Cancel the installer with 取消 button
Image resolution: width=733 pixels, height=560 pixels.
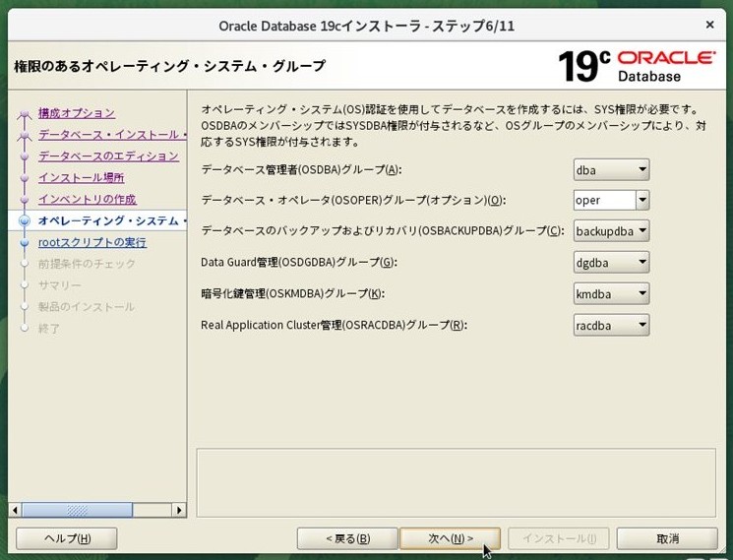coord(667,538)
